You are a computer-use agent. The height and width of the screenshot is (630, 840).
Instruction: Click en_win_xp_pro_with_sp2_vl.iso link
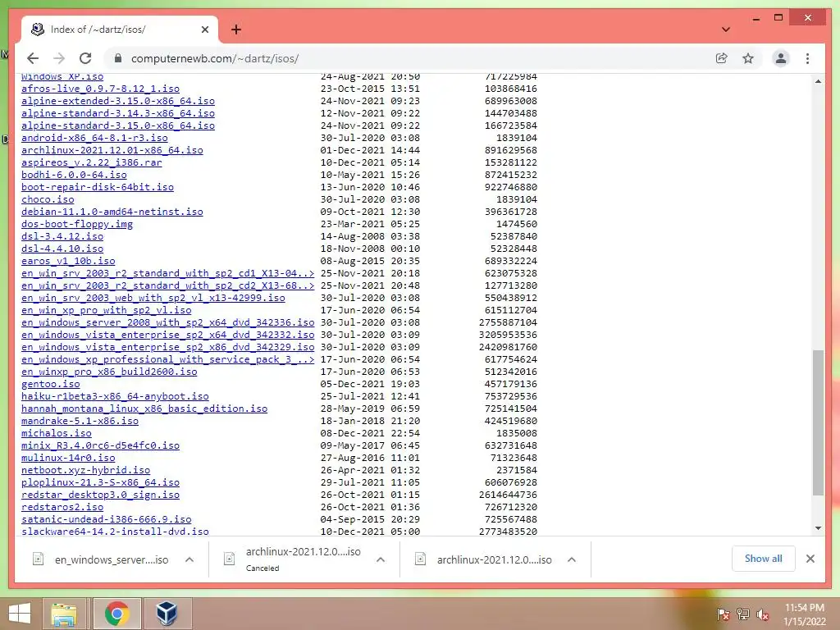pyautogui.click(x=106, y=311)
